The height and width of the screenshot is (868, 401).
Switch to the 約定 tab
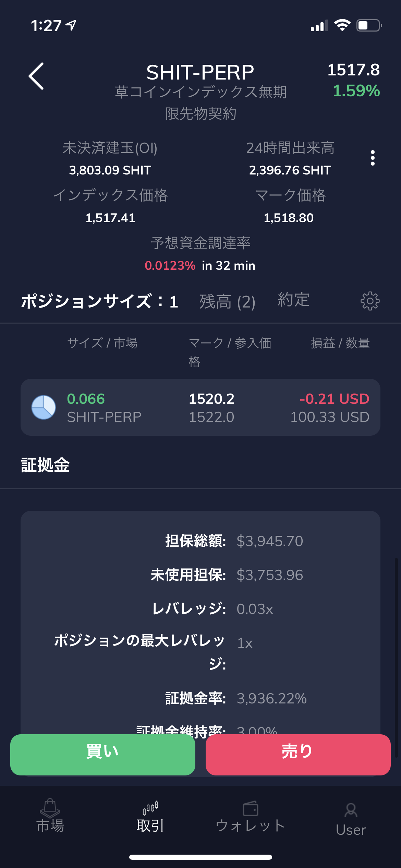click(293, 300)
